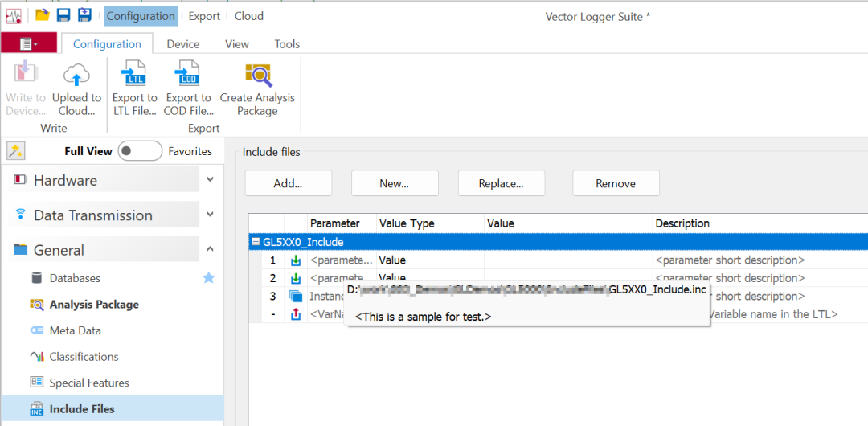This screenshot has height=426, width=868.
Task: Collapse the General section
Action: (210, 249)
